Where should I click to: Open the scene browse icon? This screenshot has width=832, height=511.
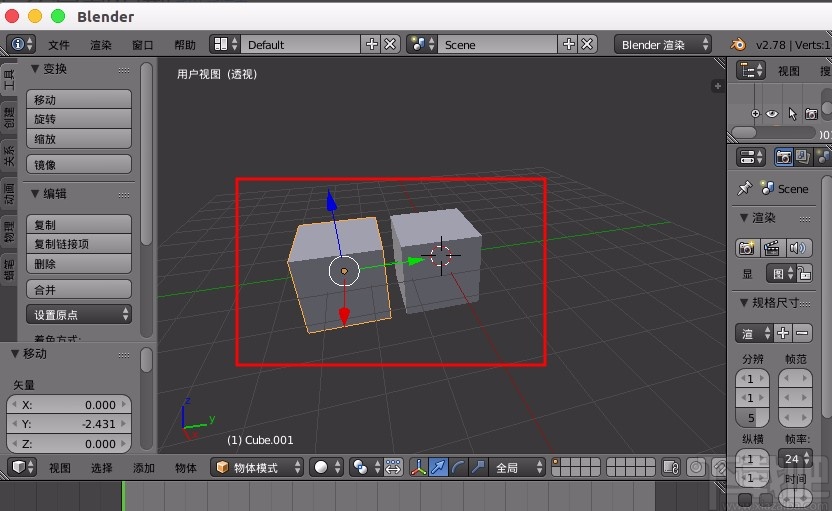[x=422, y=45]
